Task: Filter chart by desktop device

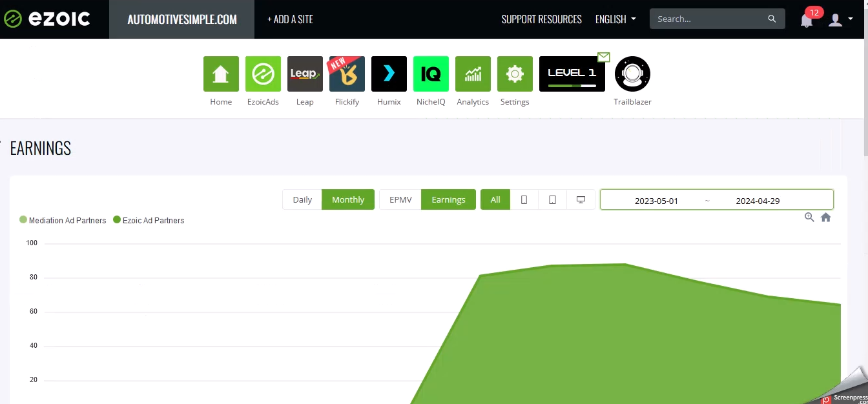Action: pyautogui.click(x=581, y=199)
